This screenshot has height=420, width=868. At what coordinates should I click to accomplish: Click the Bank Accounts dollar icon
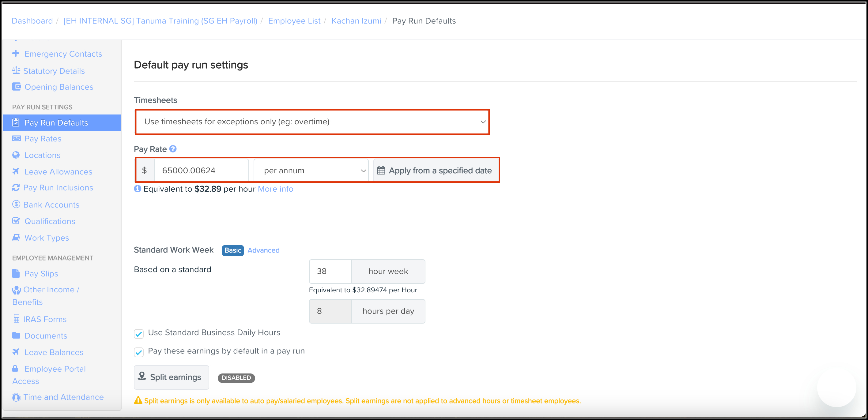(x=16, y=204)
